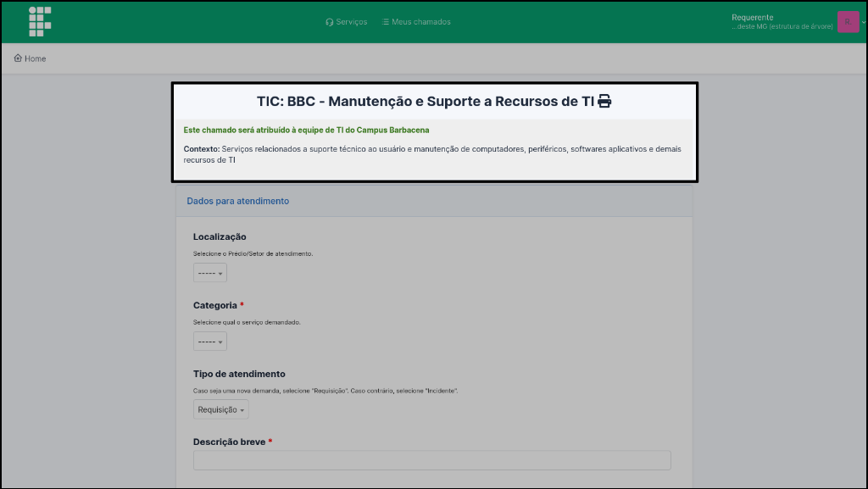
Task: Open the pink user avatar
Action: [x=847, y=22]
